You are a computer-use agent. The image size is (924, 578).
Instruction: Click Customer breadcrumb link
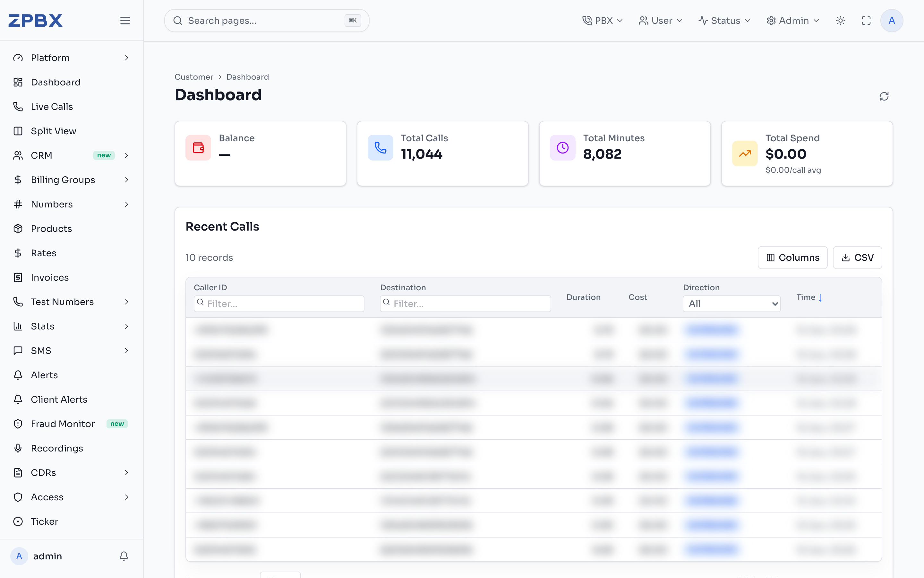point(193,77)
